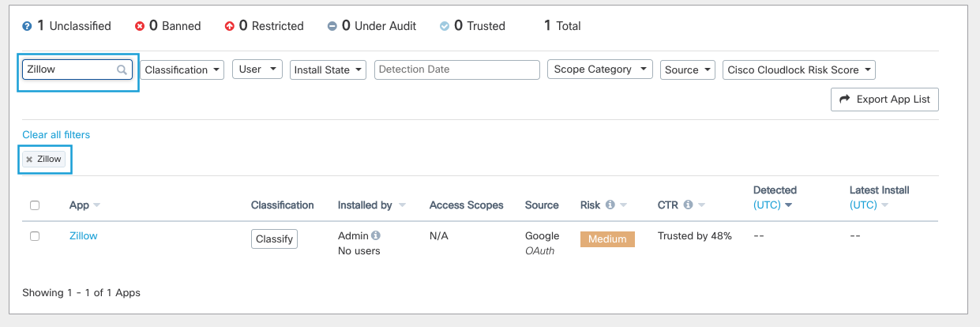Click the Admin info icon
The image size is (980, 327).
[x=376, y=235]
